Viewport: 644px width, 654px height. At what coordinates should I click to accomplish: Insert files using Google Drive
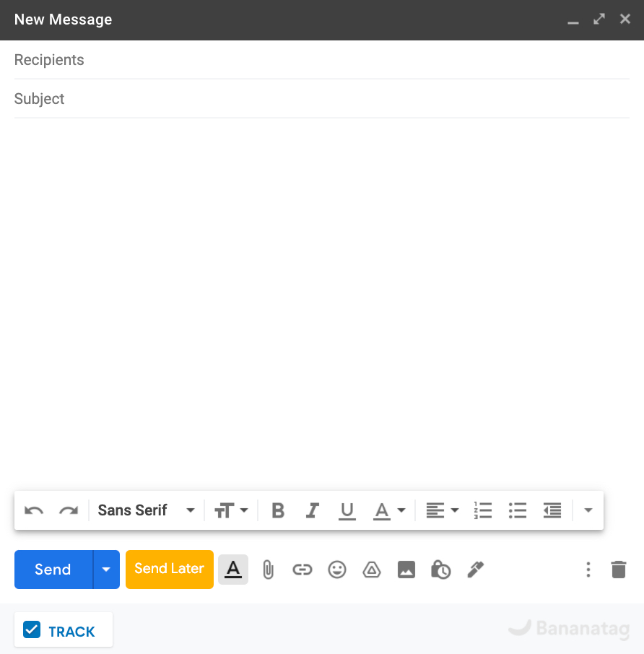tap(372, 570)
